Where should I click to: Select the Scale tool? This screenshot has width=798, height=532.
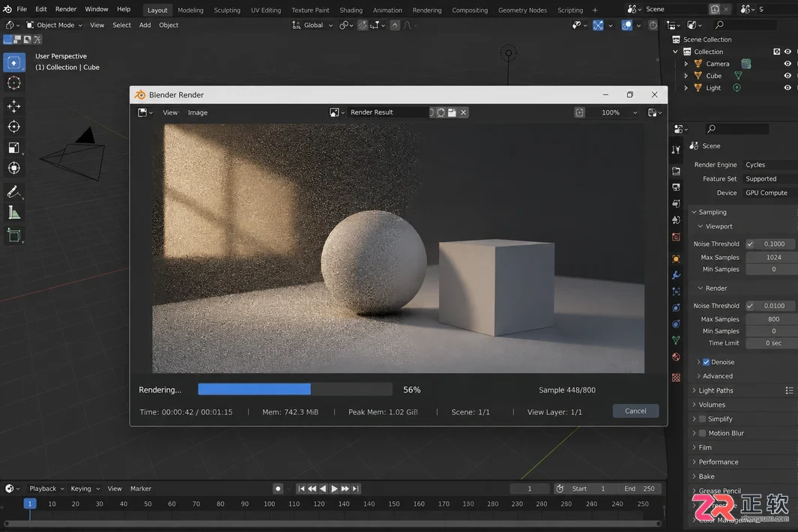(x=14, y=148)
